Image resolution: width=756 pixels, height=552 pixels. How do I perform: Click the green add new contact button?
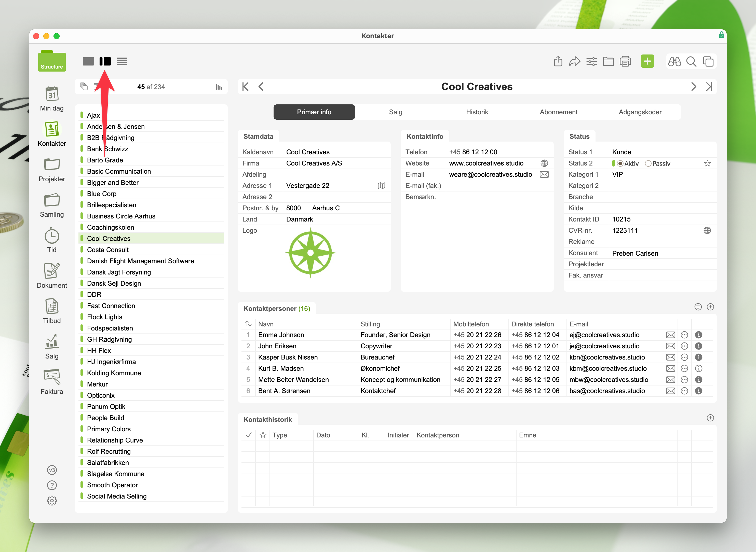click(x=647, y=61)
